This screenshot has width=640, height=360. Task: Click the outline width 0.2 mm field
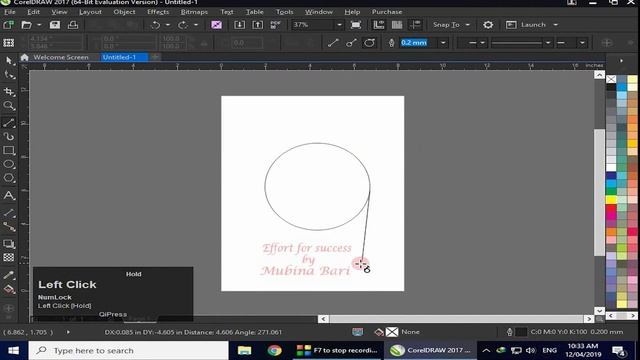click(419, 42)
